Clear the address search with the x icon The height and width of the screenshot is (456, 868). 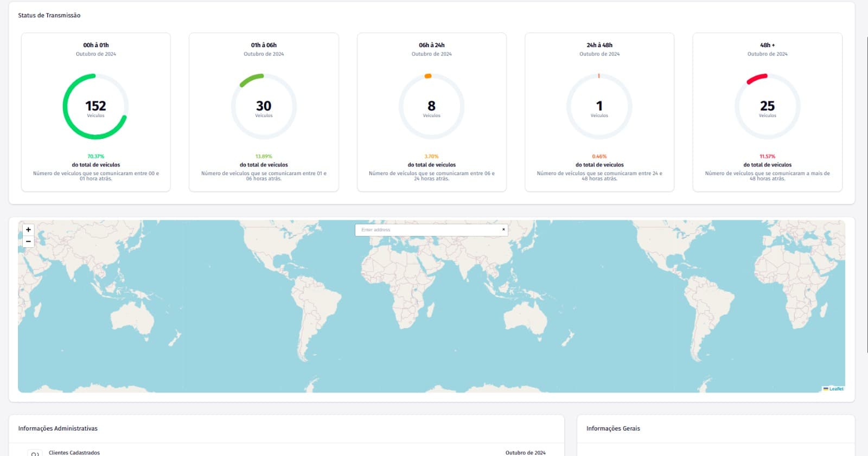pyautogui.click(x=503, y=229)
